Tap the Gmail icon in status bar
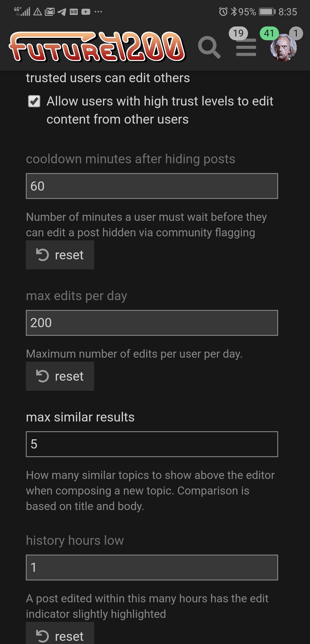 click(49, 12)
